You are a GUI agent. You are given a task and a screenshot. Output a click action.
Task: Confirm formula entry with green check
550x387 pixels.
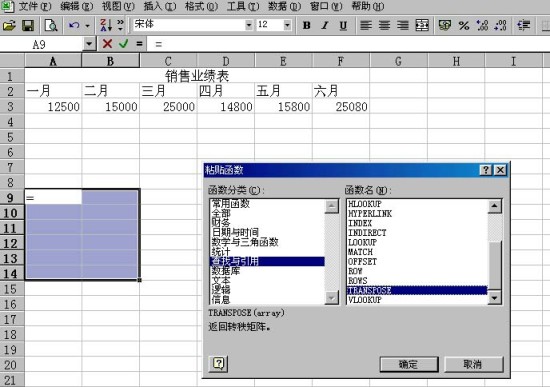[123, 44]
